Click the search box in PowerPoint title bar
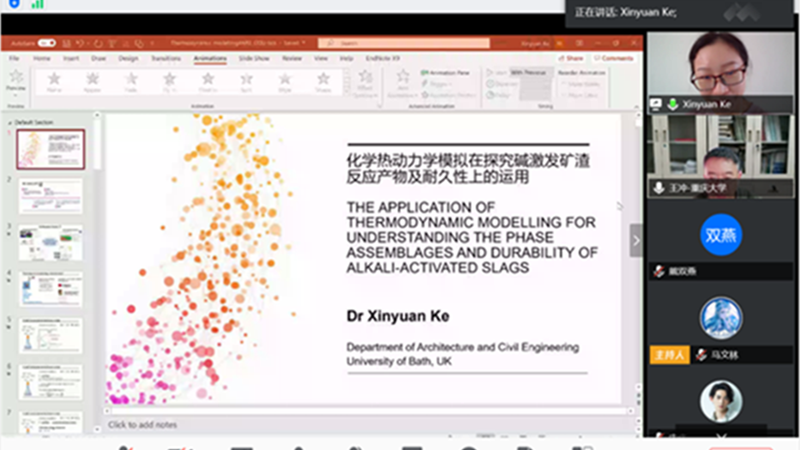This screenshot has width=800, height=450. point(404,43)
